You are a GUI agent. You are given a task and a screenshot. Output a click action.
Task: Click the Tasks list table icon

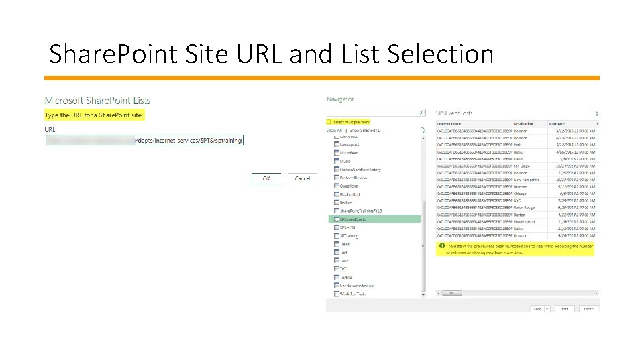(x=337, y=244)
